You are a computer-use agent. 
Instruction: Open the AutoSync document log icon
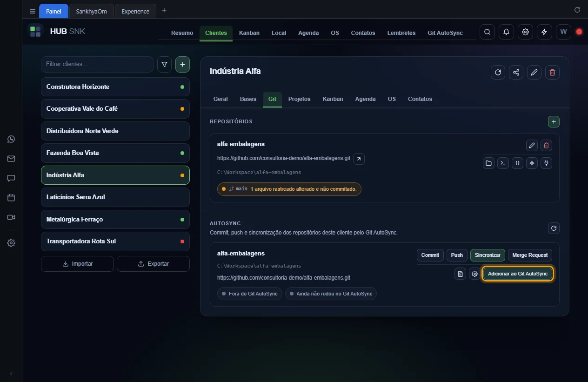tap(460, 274)
